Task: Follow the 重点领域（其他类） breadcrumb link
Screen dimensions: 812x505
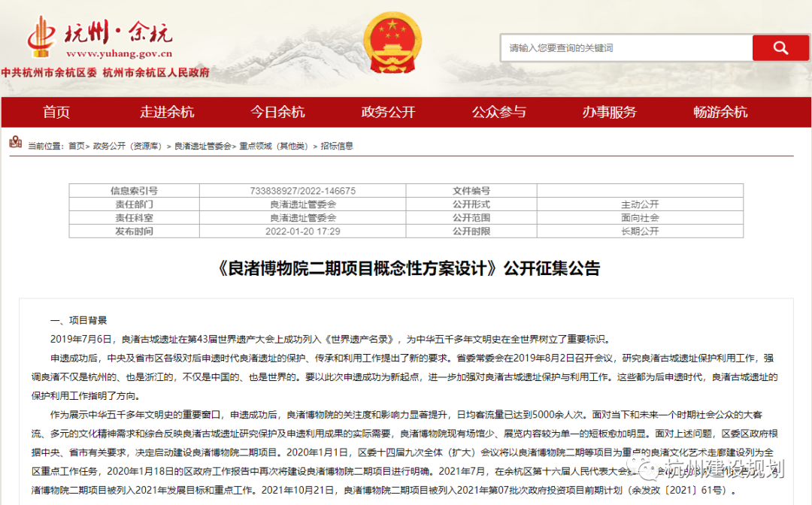Action: [274, 146]
